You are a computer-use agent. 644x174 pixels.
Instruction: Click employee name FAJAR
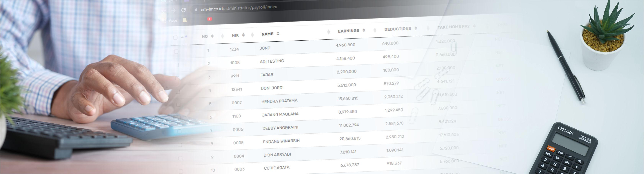click(267, 75)
